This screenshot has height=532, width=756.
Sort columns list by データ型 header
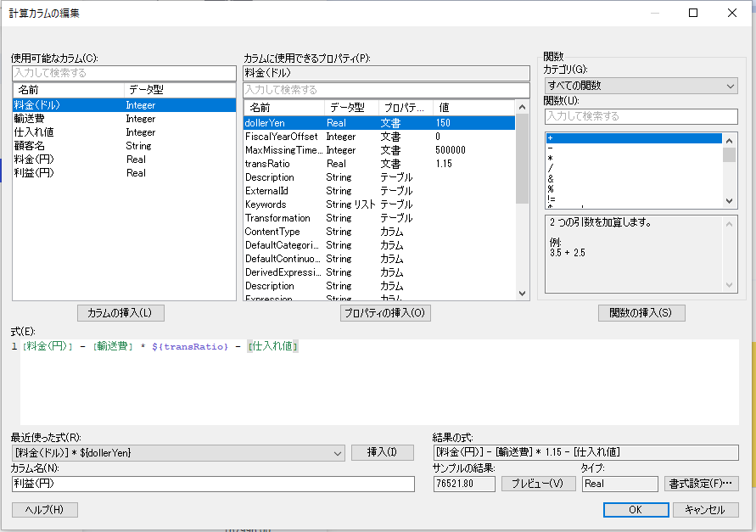tap(180, 90)
